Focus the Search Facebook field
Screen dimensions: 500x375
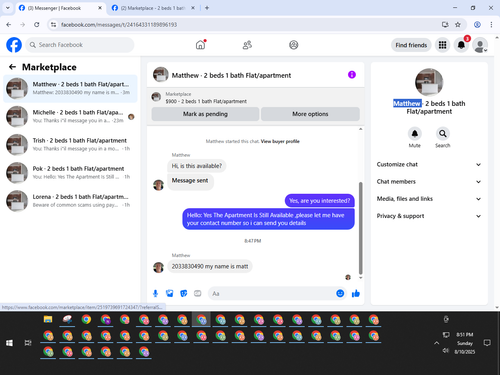pos(80,45)
